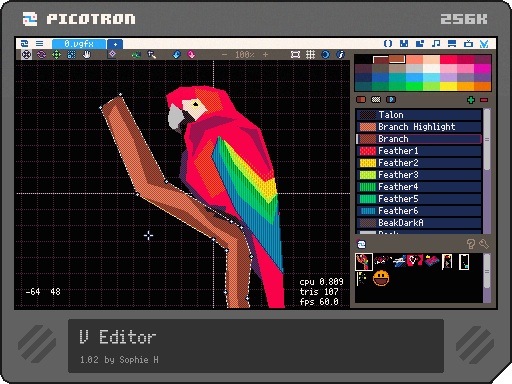Image resolution: width=512 pixels, height=384 pixels.
Task: Toggle the grid overlay
Action: (x=310, y=54)
